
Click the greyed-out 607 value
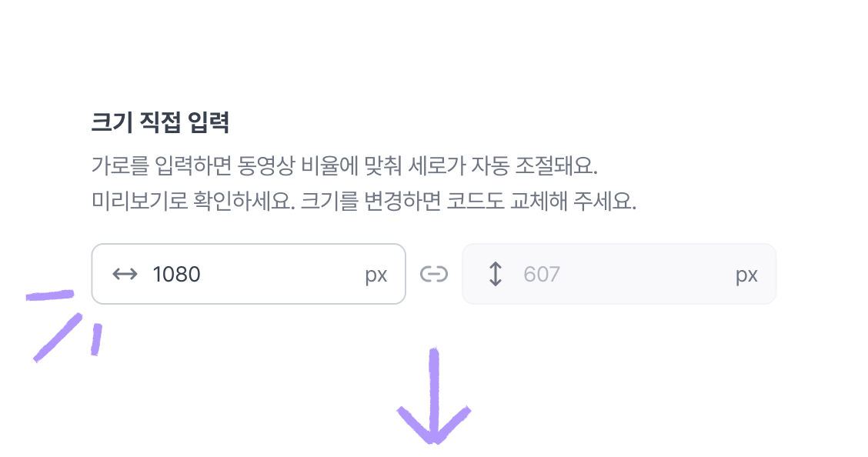(542, 275)
